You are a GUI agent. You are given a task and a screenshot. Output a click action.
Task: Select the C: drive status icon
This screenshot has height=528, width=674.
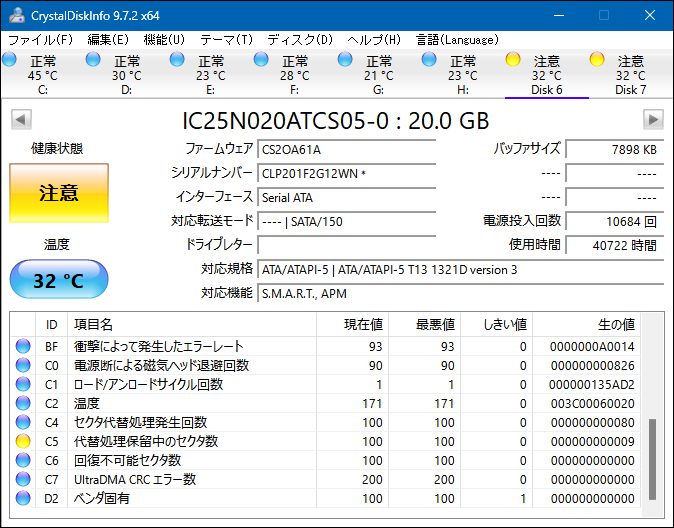10,60
